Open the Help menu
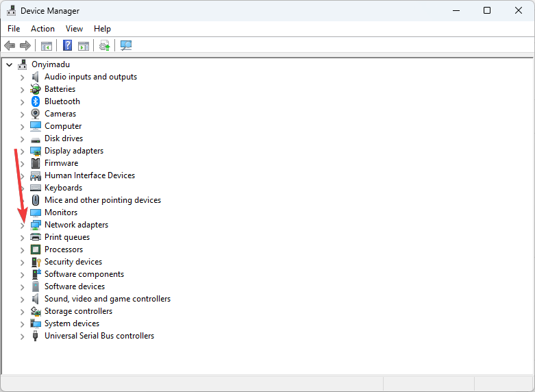This screenshot has height=392, width=535. (102, 29)
